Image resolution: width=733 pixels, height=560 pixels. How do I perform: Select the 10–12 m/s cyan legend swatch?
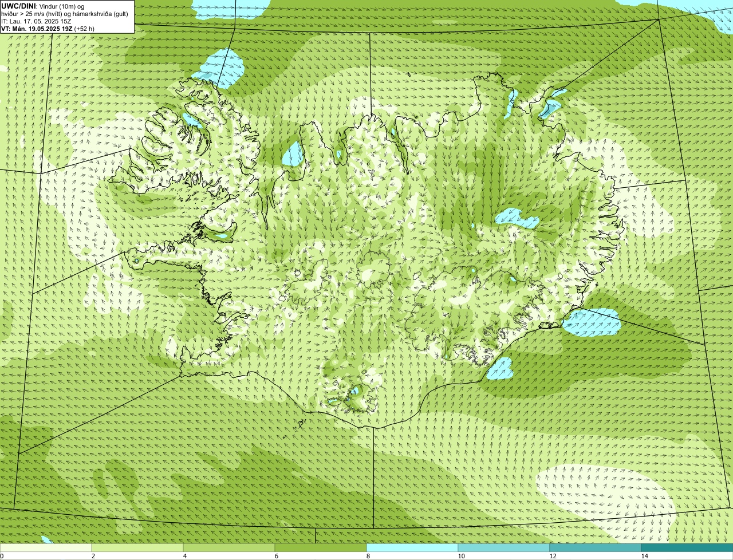pyautogui.click(x=504, y=547)
